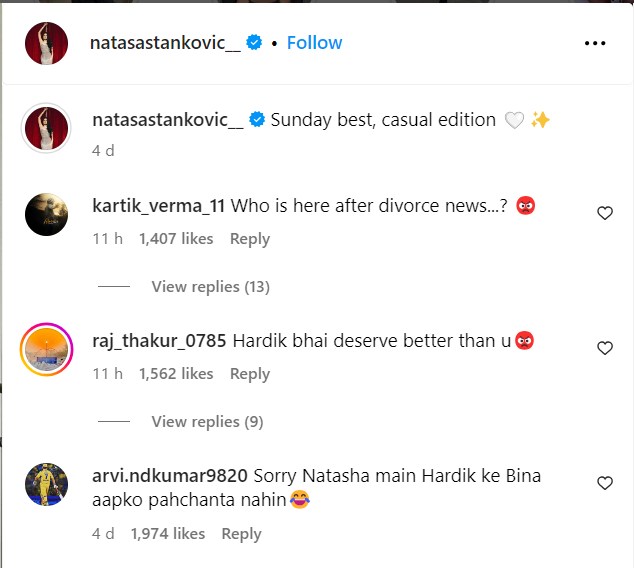Expand View replies (9)
Screen dimensions: 634x568
207,422
